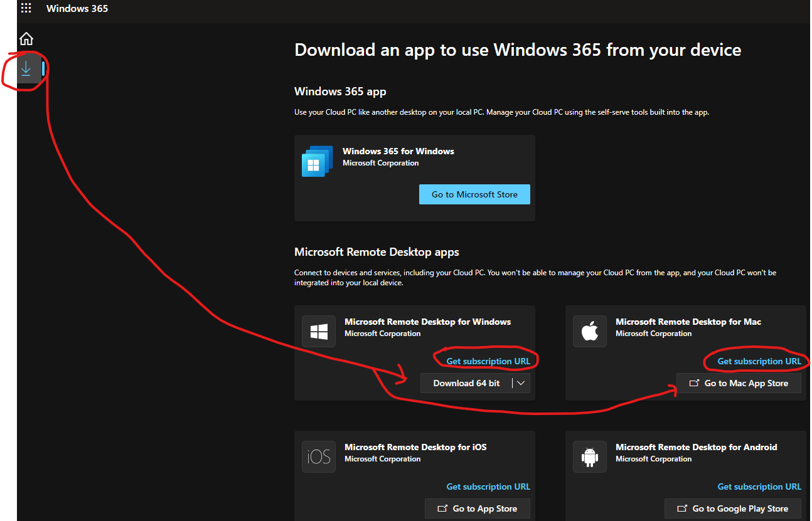812x521 pixels.
Task: Click the Windows 365 for Windows app icon
Action: click(x=318, y=161)
